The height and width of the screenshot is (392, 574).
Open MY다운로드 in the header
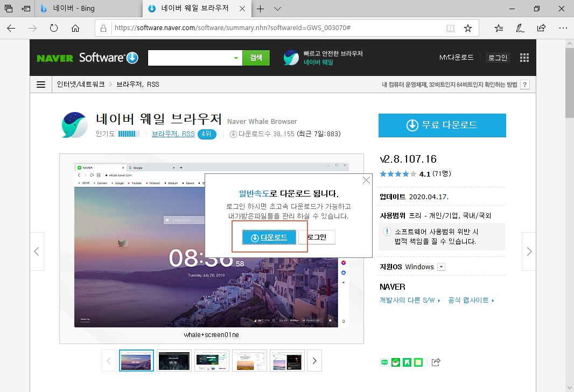456,58
